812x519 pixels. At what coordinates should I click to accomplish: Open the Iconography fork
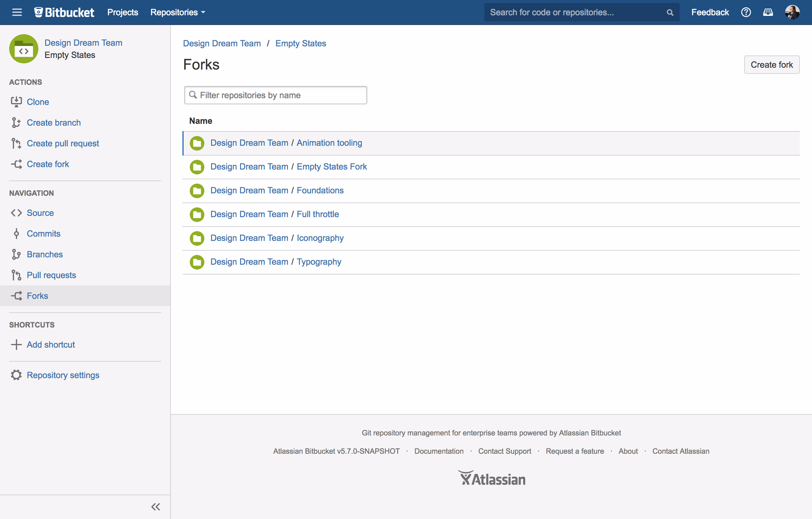point(320,238)
